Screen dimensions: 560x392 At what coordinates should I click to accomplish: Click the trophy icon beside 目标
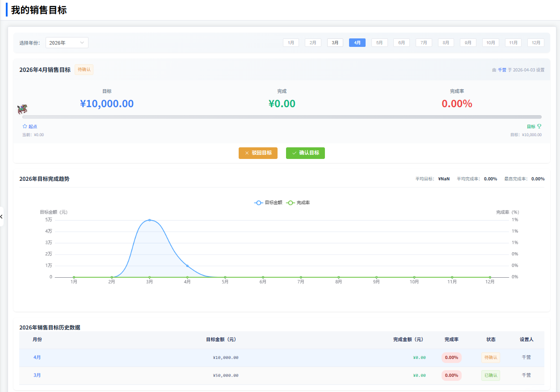[x=539, y=126]
